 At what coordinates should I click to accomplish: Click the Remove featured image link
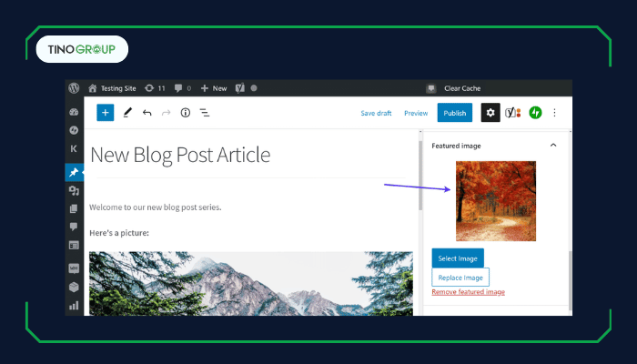tap(468, 292)
